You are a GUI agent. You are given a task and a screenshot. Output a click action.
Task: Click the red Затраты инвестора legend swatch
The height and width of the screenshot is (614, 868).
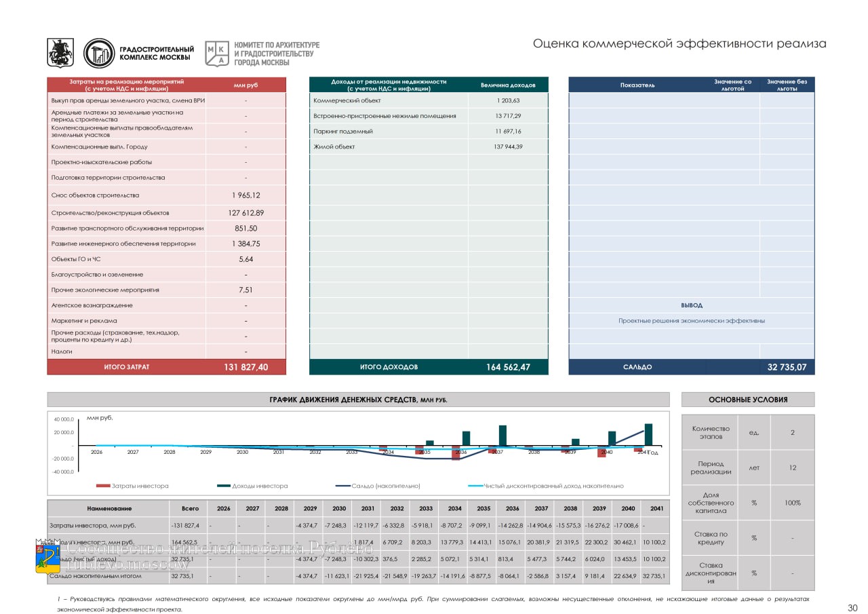[103, 486]
